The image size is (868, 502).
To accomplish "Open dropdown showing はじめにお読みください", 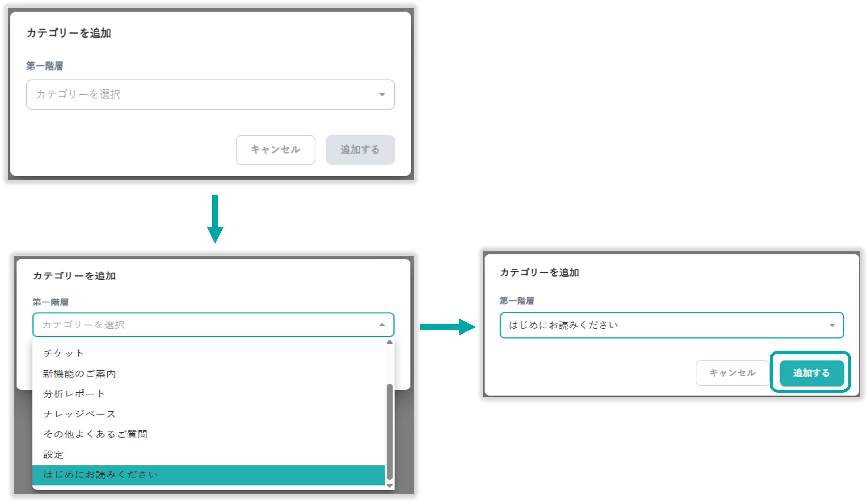I will tap(665, 325).
